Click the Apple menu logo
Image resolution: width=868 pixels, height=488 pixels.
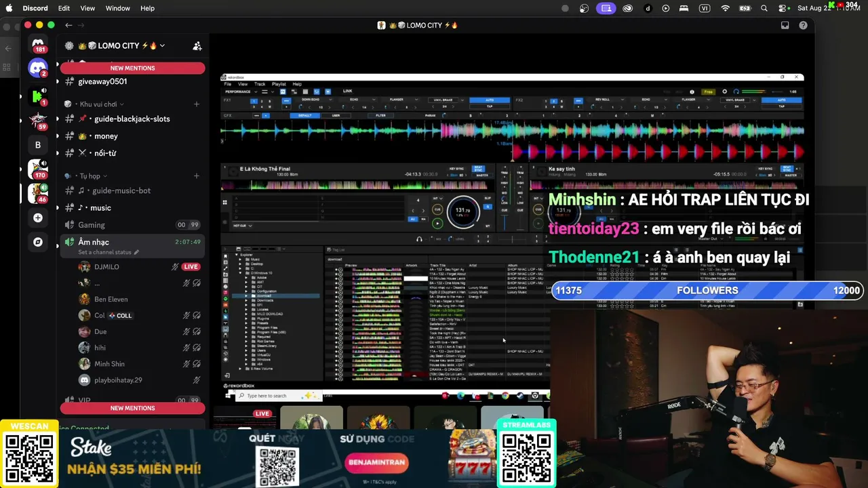tap(9, 8)
